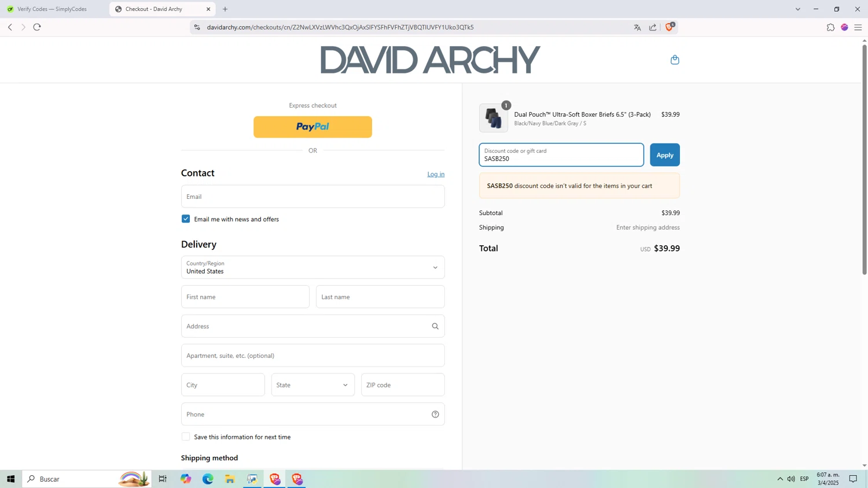
Task: Open the Windows Start menu
Action: click(x=10, y=479)
